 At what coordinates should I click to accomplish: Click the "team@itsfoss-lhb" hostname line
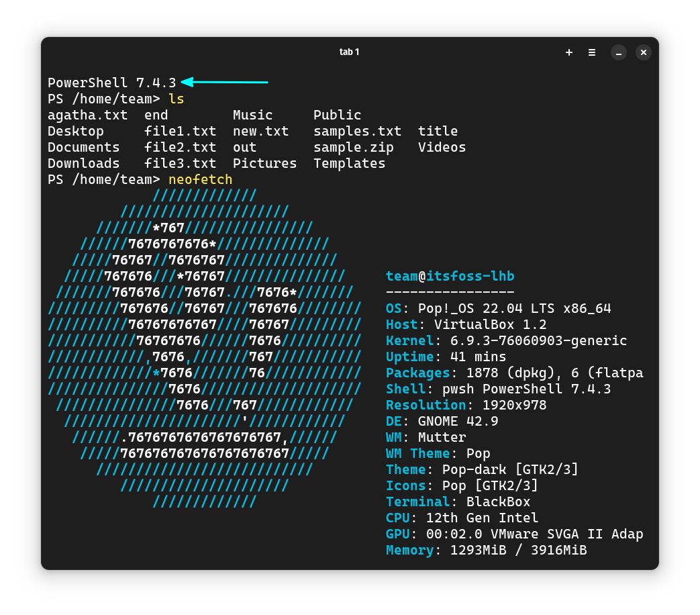pyautogui.click(x=450, y=276)
